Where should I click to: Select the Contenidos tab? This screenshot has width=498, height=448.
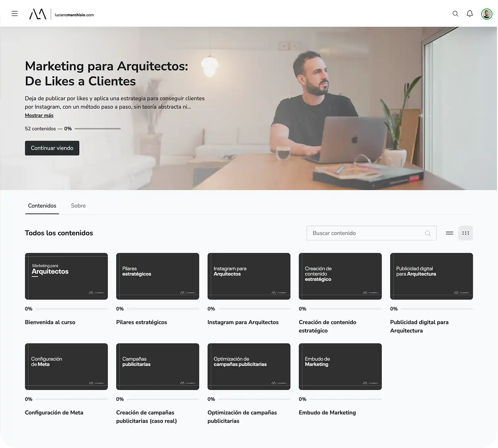coord(42,206)
